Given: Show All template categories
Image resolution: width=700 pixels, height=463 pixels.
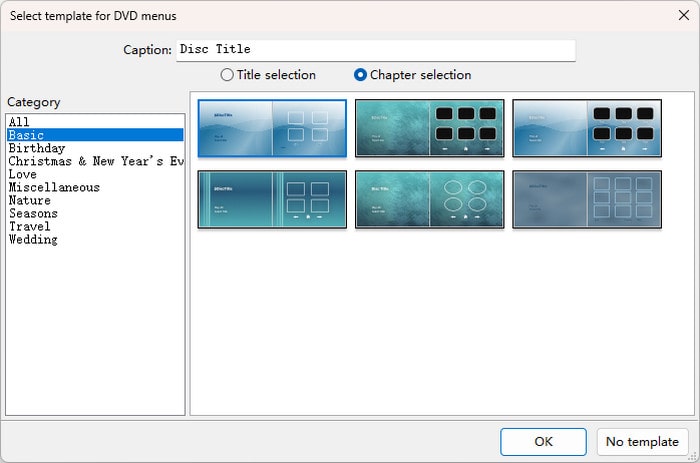Looking at the screenshot, I should (19, 122).
